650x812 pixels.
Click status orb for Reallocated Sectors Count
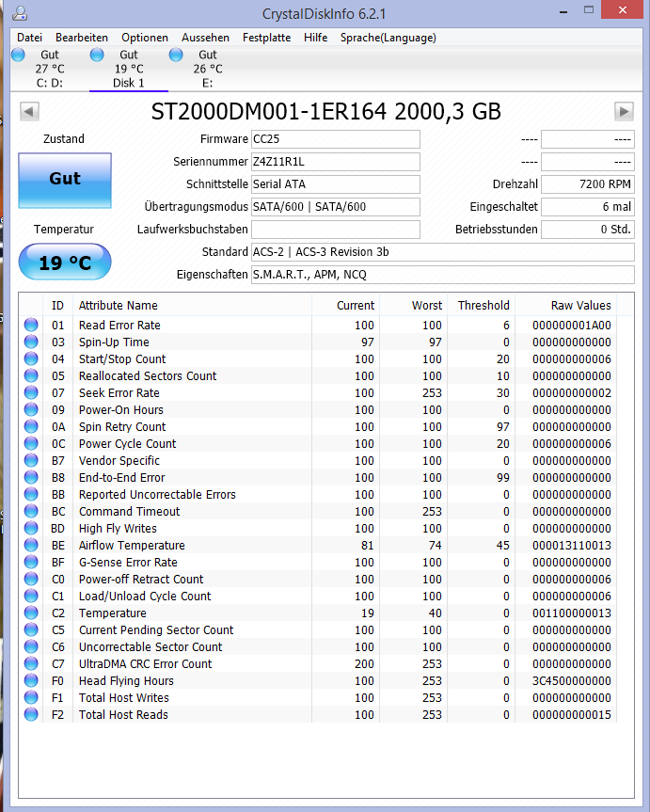pos(31,375)
